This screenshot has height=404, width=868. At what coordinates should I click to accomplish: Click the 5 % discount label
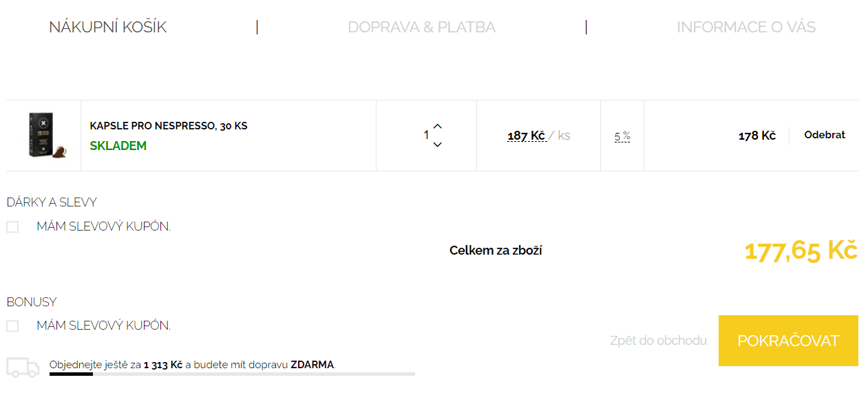[x=622, y=136]
